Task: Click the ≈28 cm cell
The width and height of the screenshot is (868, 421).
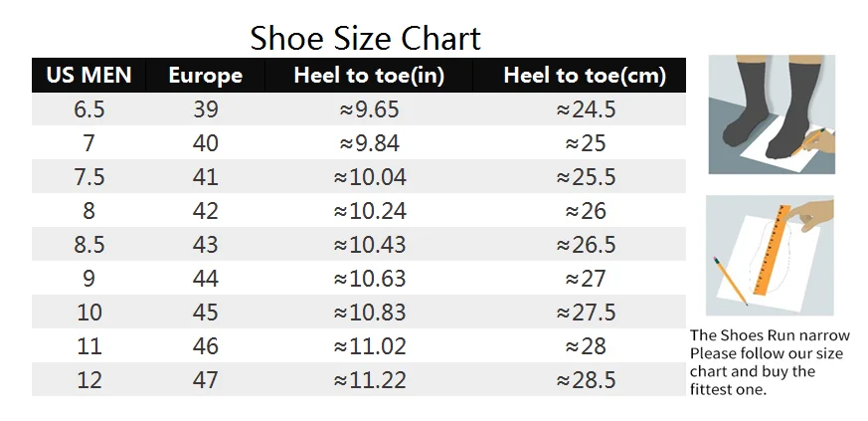Action: pyautogui.click(x=585, y=346)
